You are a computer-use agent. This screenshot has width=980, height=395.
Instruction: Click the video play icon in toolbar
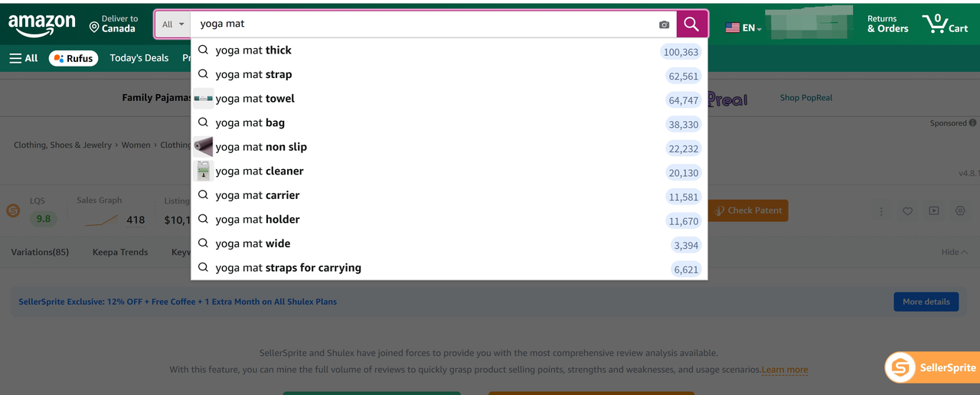tap(934, 211)
